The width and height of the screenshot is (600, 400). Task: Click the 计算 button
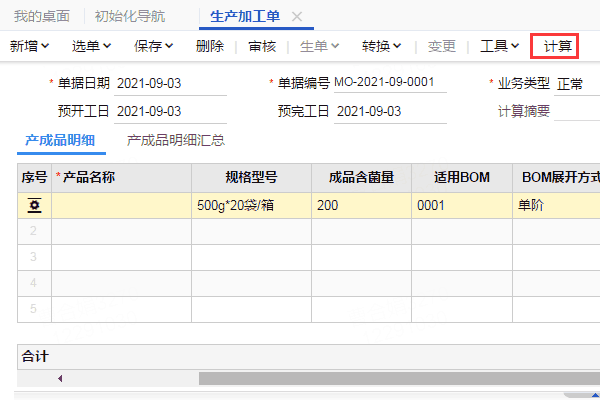pyautogui.click(x=558, y=46)
